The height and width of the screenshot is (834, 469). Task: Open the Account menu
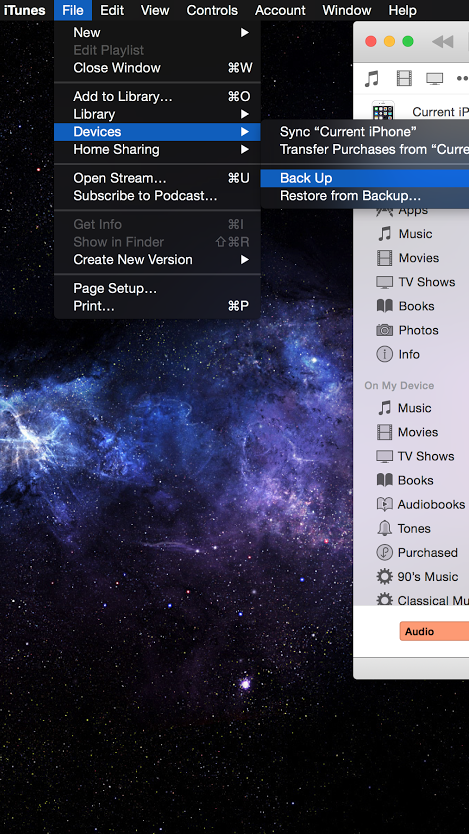(x=280, y=10)
